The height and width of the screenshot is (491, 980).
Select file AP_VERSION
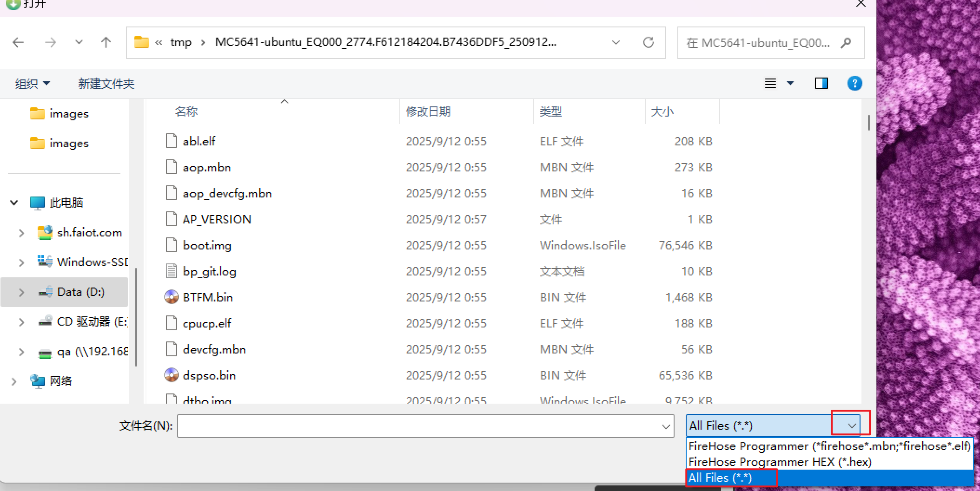tap(217, 219)
